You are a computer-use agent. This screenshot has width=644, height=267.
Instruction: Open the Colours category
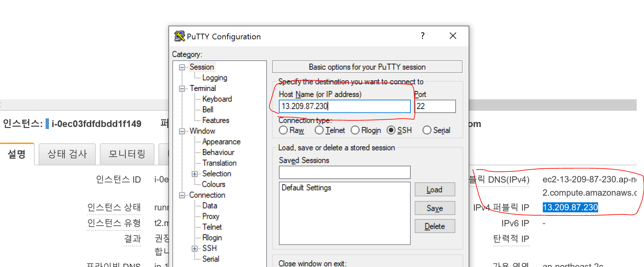[x=214, y=184]
